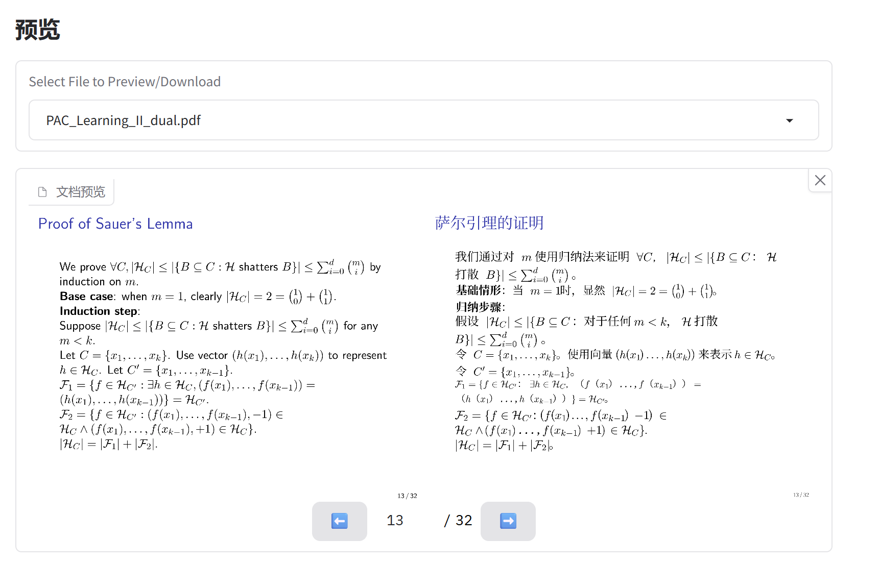
Task: Click the Proof of Sauer's Lemma title
Action: (115, 224)
